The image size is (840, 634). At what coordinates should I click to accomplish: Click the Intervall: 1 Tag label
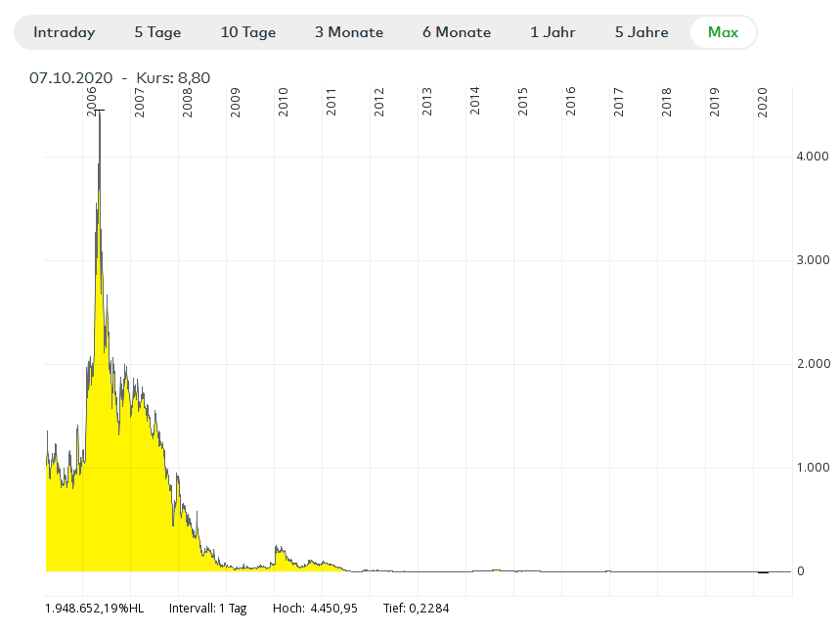207,609
